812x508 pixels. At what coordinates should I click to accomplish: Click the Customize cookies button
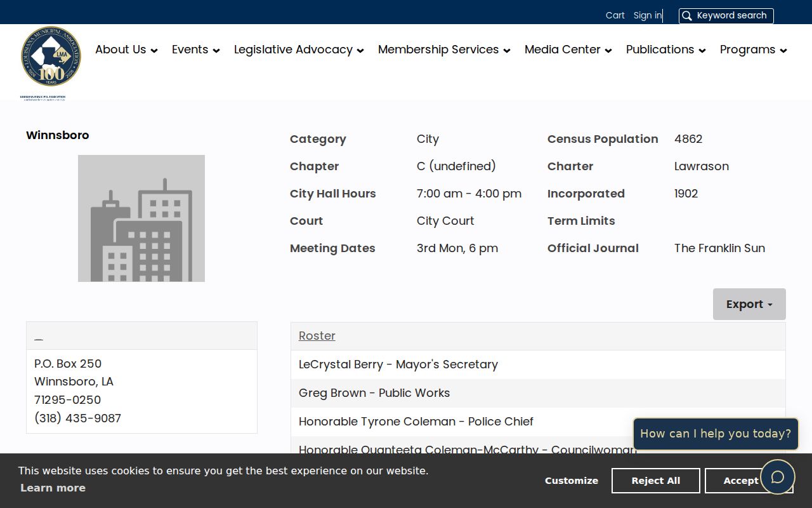[572, 481]
